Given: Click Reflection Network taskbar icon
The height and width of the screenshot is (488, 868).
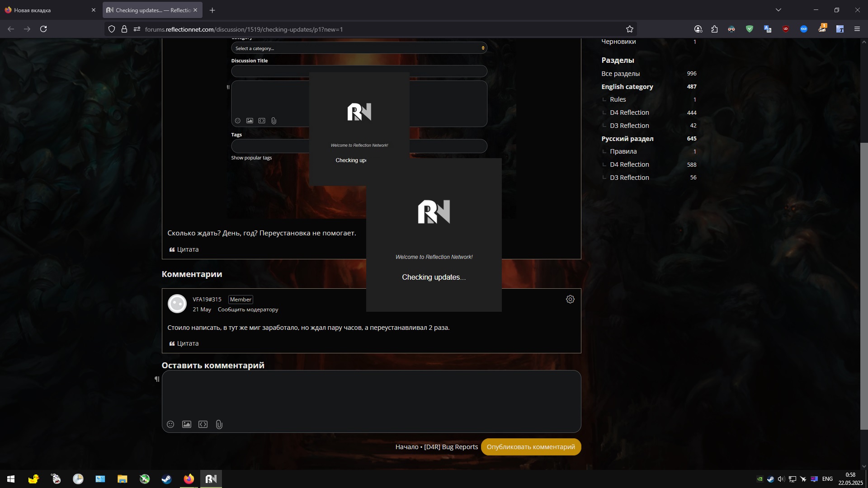Looking at the screenshot, I should pyautogui.click(x=211, y=479).
